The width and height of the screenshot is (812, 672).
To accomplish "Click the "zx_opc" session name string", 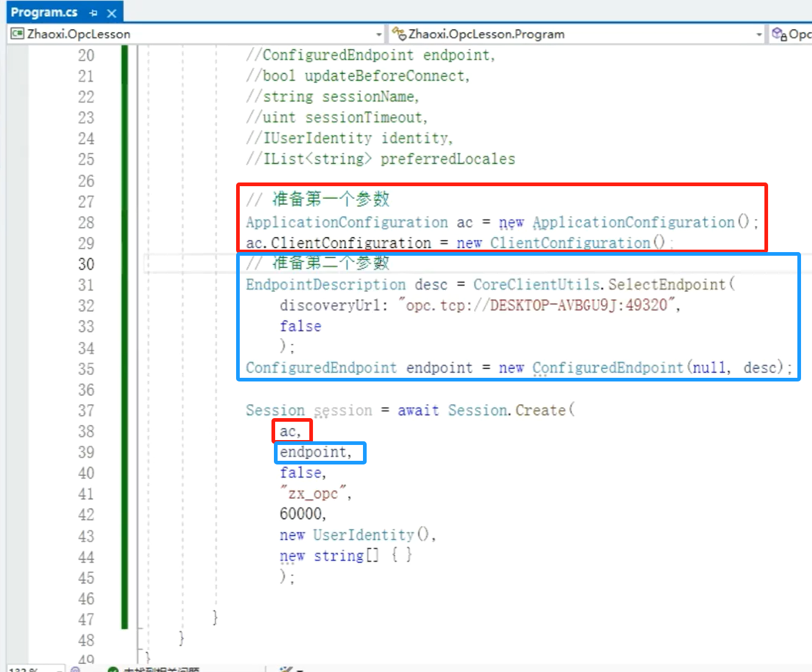I will click(313, 493).
